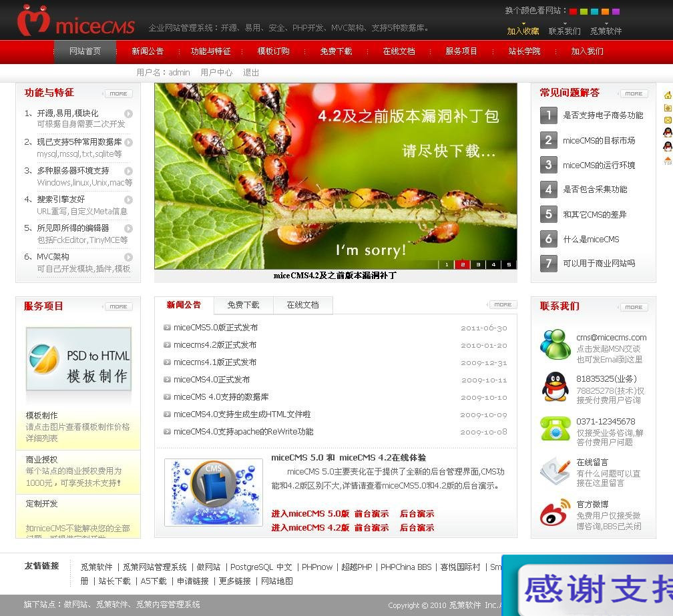Open 网站首页 in the navigation bar
The image size is (673, 616).
[x=85, y=51]
